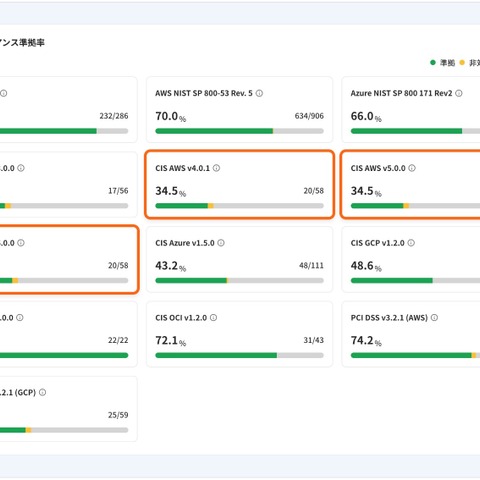The height and width of the screenshot is (480, 480).
Task: Click the yellow legend dot
Action: pyautogui.click(x=462, y=62)
